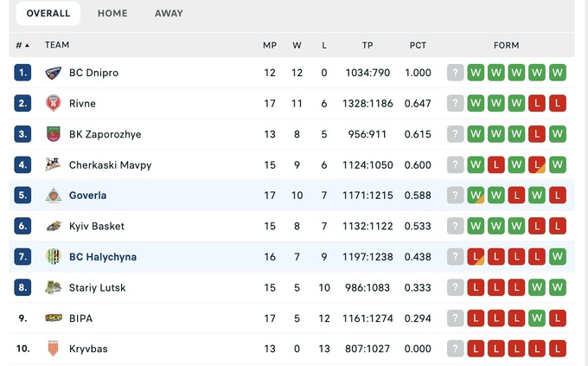Switch to the Home standings tab
Image resolution: width=588 pixels, height=366 pixels.
tap(112, 14)
